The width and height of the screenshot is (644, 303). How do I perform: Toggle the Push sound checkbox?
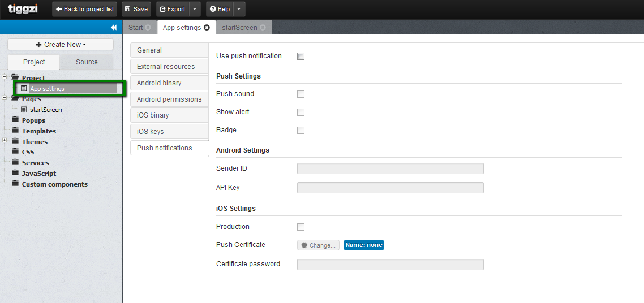click(x=301, y=94)
